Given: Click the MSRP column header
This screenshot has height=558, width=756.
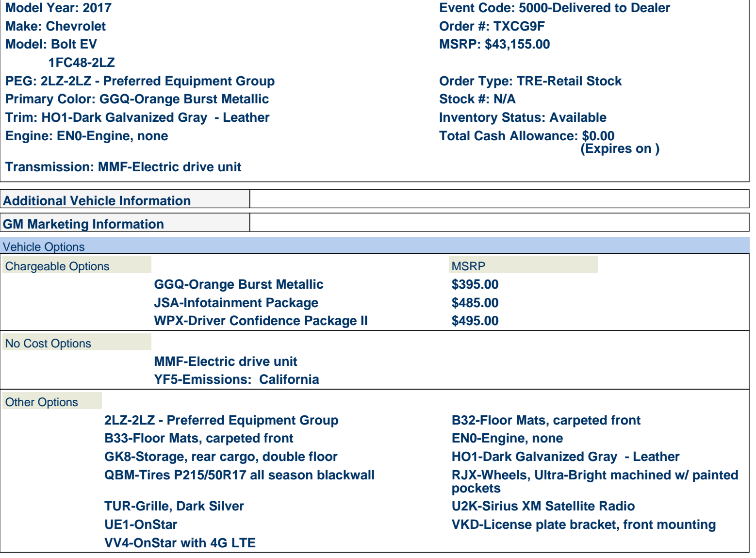Looking at the screenshot, I should tap(523, 265).
